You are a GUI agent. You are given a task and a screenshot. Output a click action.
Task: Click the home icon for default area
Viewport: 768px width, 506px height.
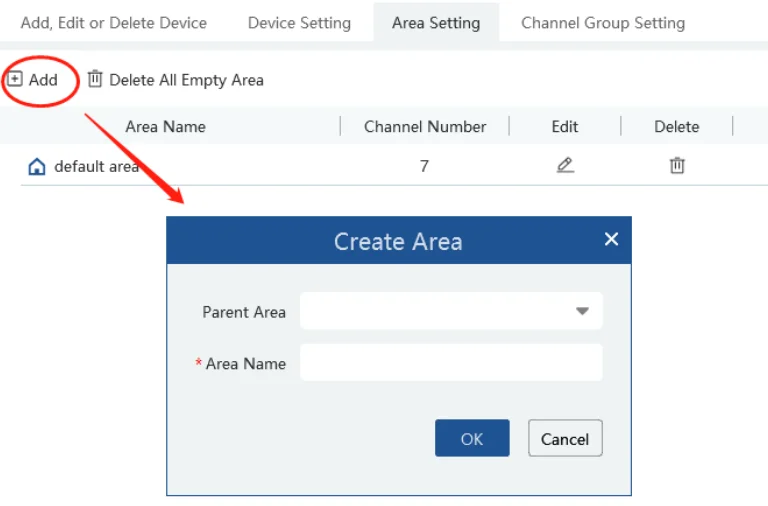37,167
